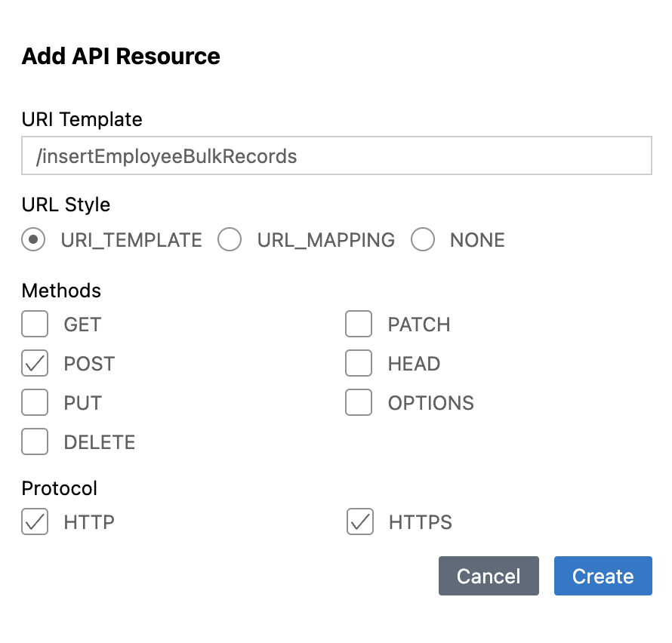
Task: Disable the HTTP protocol checkbox
Action: tap(35, 521)
